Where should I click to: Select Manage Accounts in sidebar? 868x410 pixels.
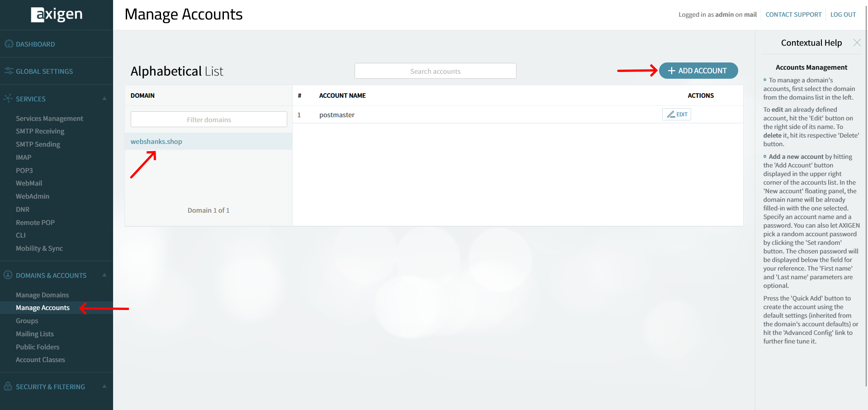point(43,308)
